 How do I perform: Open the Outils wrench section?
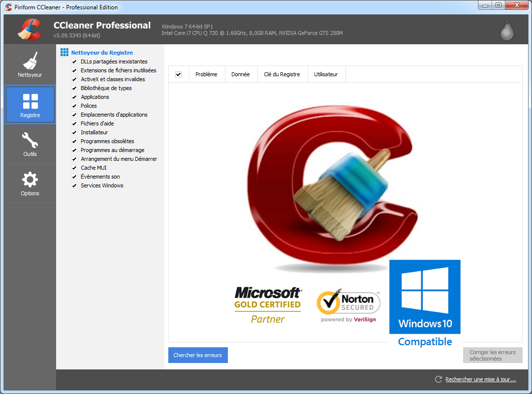point(30,144)
